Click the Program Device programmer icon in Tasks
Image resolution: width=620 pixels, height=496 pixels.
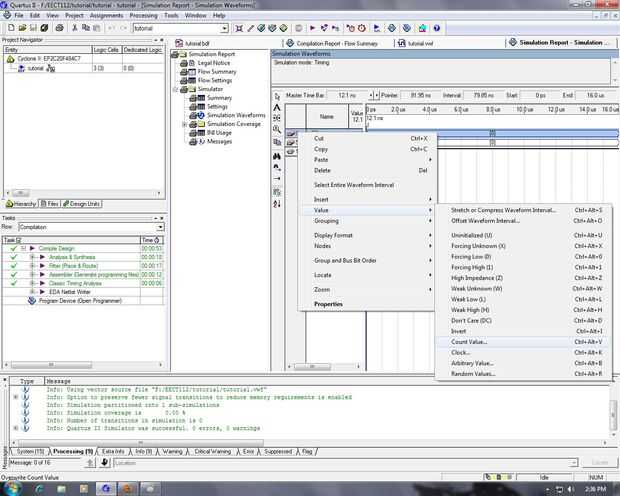click(32, 301)
